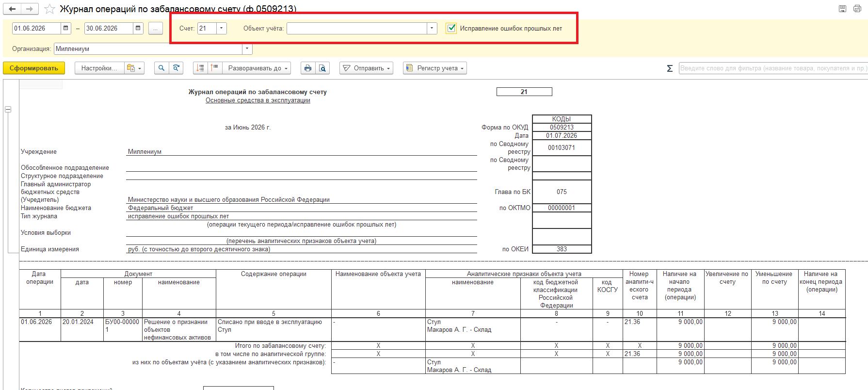The width and height of the screenshot is (868, 390).
Task: Click the sum sigma icon
Action: point(670,68)
